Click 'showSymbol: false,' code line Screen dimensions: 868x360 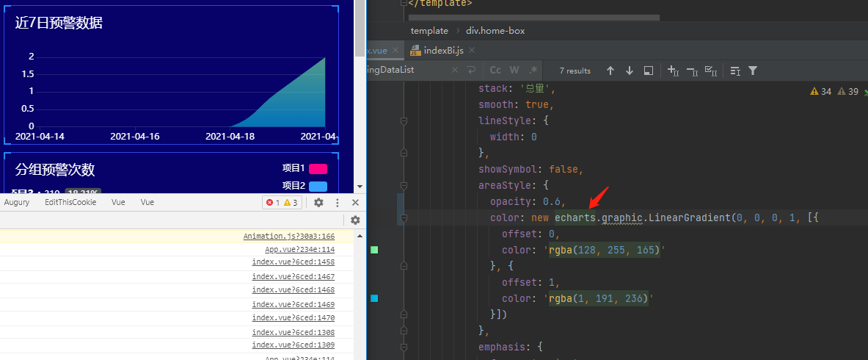point(531,169)
